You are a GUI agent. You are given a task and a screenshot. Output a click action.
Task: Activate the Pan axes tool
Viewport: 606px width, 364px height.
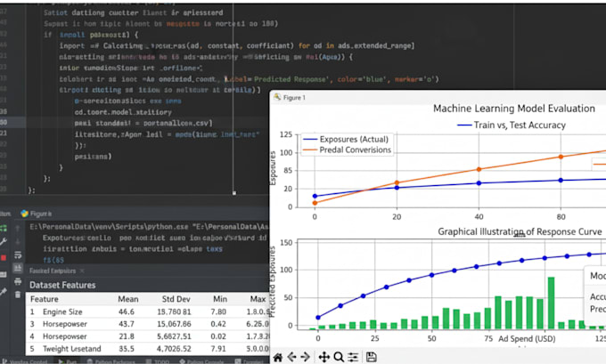(323, 358)
